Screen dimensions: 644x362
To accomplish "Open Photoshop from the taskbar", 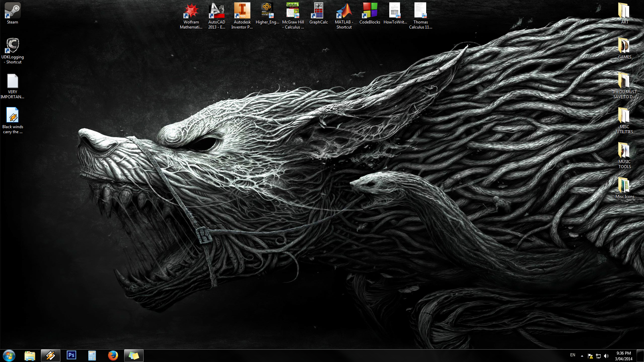I will tap(71, 355).
